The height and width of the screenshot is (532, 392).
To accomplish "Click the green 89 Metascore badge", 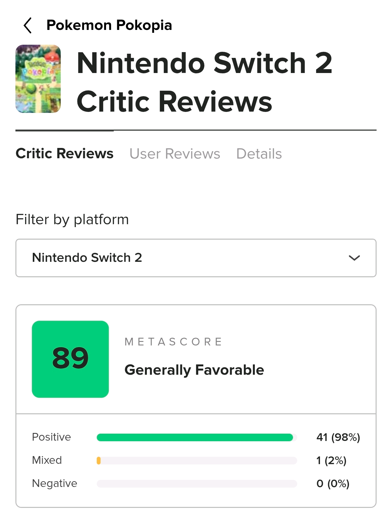I will pos(70,359).
